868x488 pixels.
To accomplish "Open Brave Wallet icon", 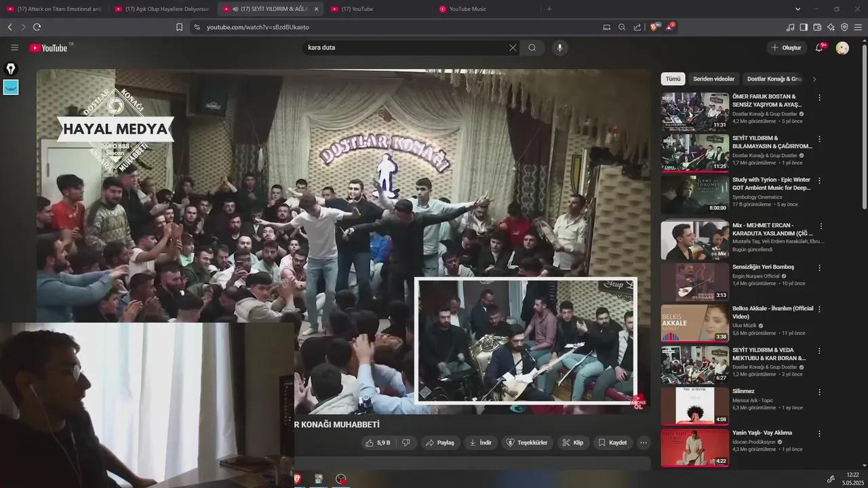I will (817, 27).
